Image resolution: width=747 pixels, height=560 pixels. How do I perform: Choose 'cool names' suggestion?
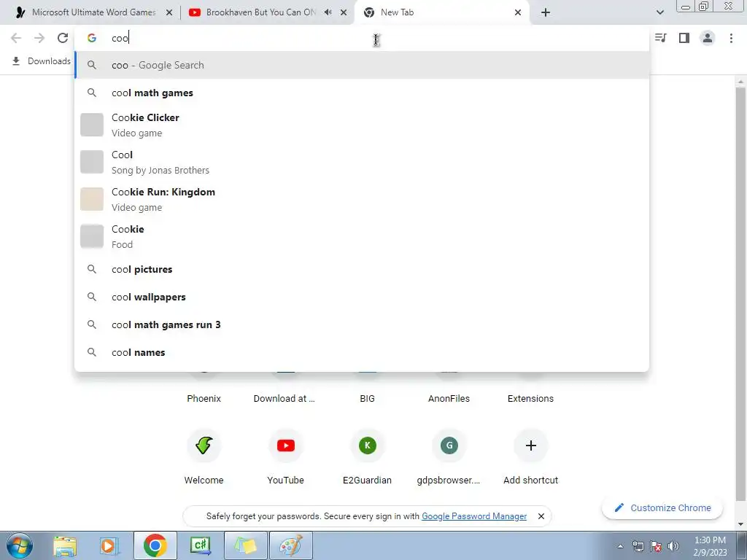coord(362,352)
